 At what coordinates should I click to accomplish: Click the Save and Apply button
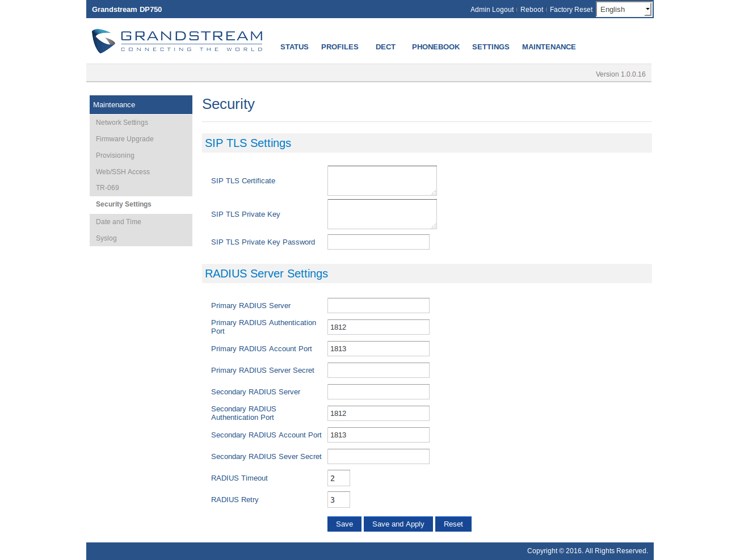point(398,524)
